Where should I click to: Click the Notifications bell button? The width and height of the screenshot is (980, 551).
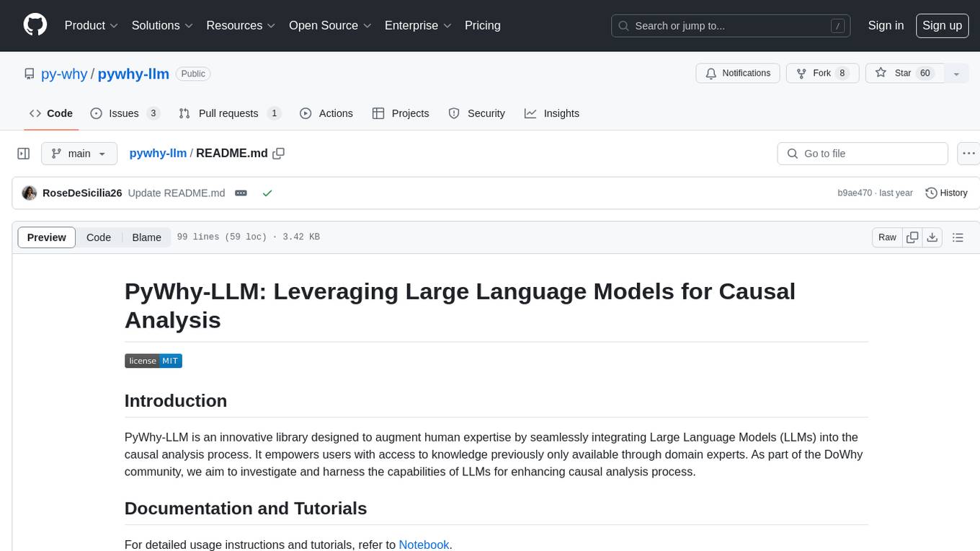coord(738,74)
